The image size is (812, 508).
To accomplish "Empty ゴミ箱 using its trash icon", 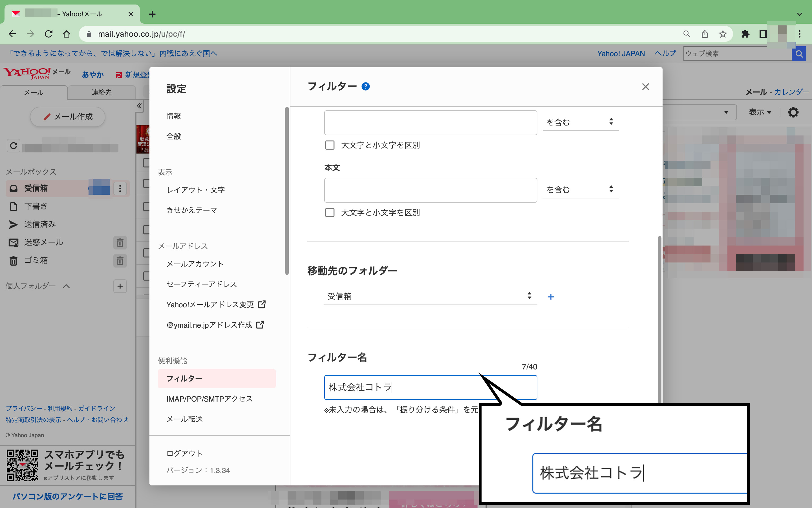I will coord(120,261).
